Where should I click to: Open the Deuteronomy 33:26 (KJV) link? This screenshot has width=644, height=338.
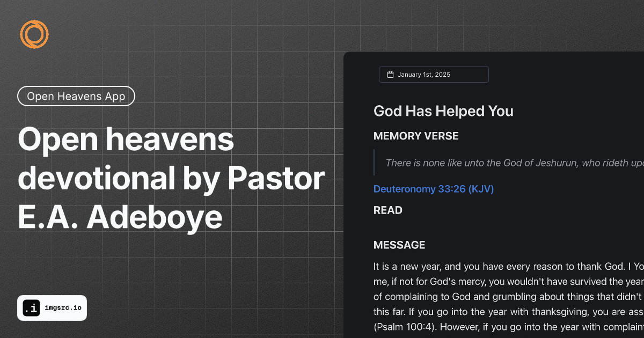[x=434, y=189]
